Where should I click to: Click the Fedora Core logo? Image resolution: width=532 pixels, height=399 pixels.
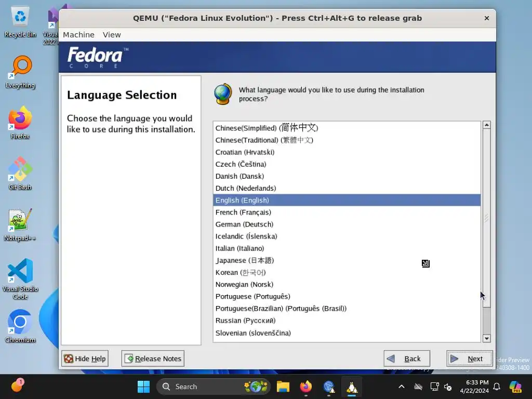(98, 57)
